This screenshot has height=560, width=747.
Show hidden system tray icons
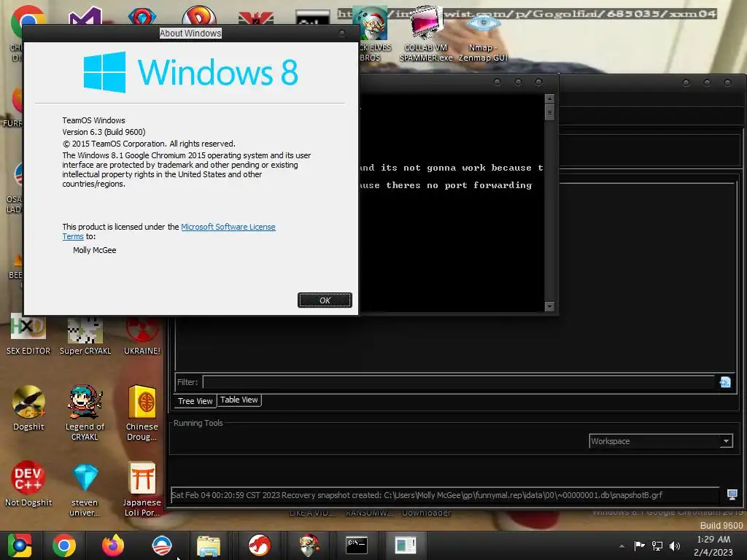[x=622, y=546]
